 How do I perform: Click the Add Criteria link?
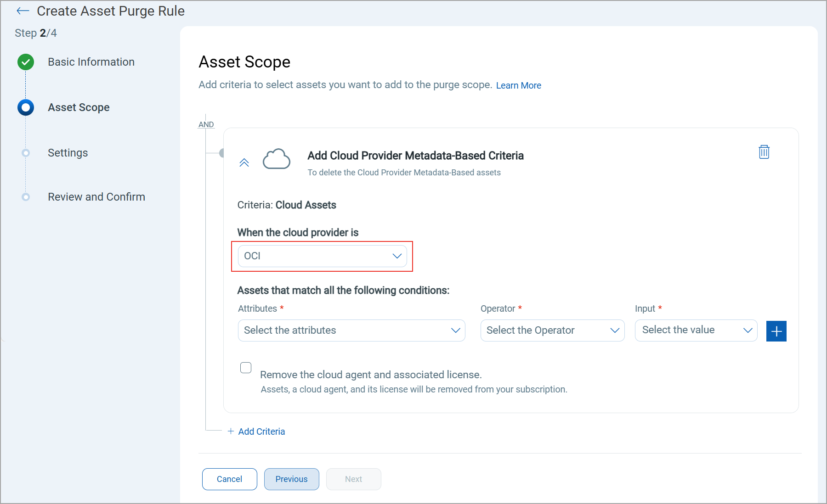[261, 431]
